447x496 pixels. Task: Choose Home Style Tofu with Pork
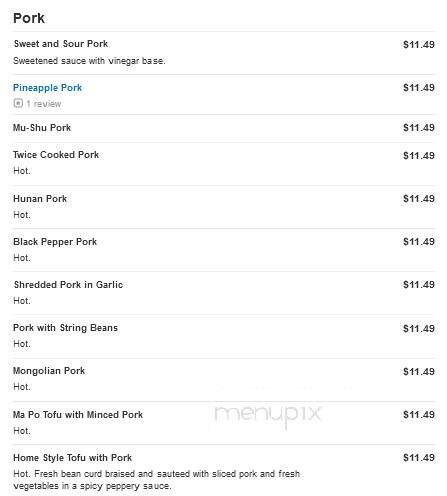(x=73, y=458)
